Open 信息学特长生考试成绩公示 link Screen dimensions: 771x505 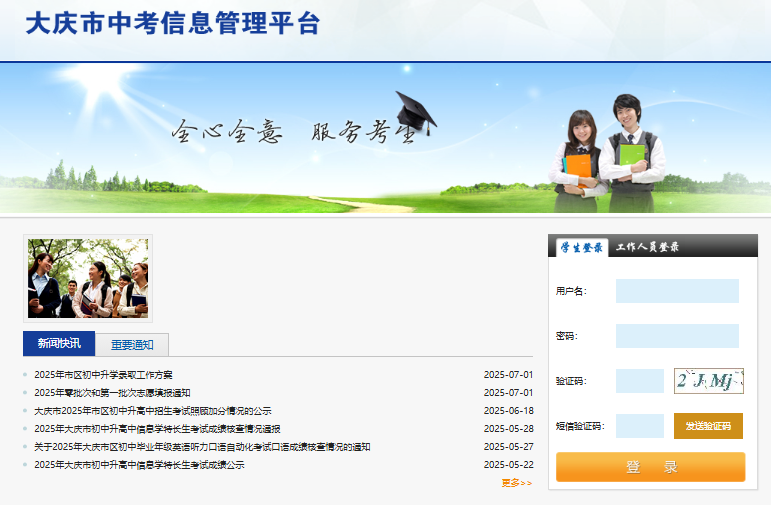click(139, 465)
